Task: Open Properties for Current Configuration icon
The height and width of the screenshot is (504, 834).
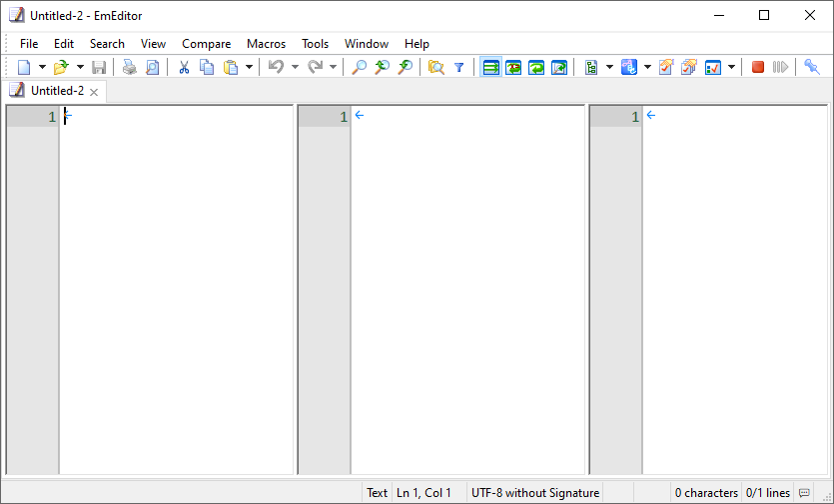Action: (x=666, y=68)
